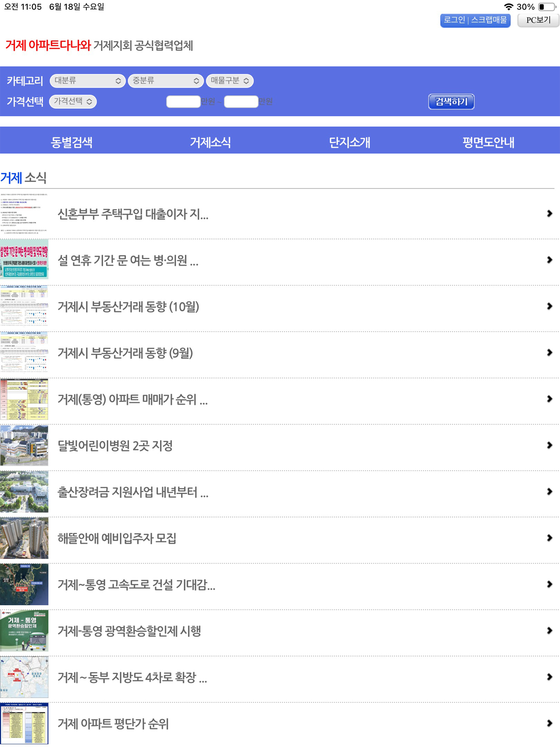The height and width of the screenshot is (747, 560).
Task: Switch to PC보기 view
Action: click(x=538, y=20)
